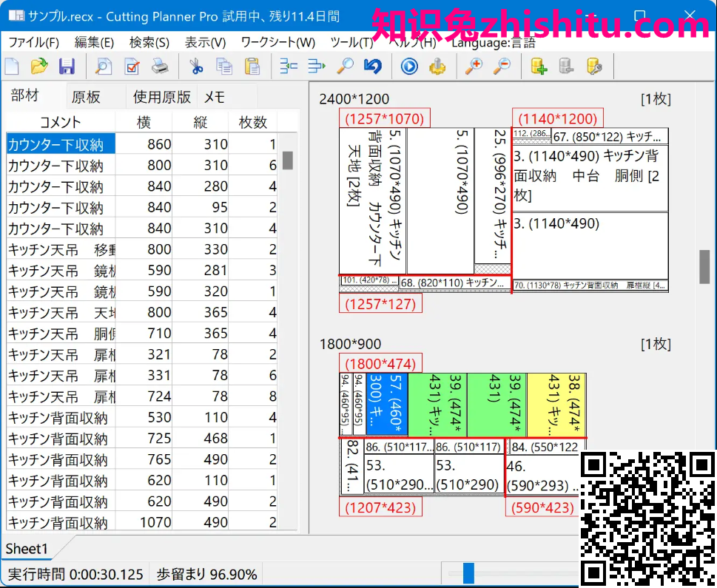Click width cell 724 in parts table

coord(144,396)
